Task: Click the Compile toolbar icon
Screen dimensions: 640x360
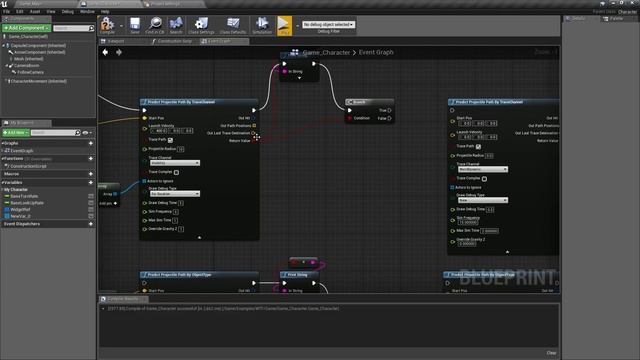Action: 107,25
